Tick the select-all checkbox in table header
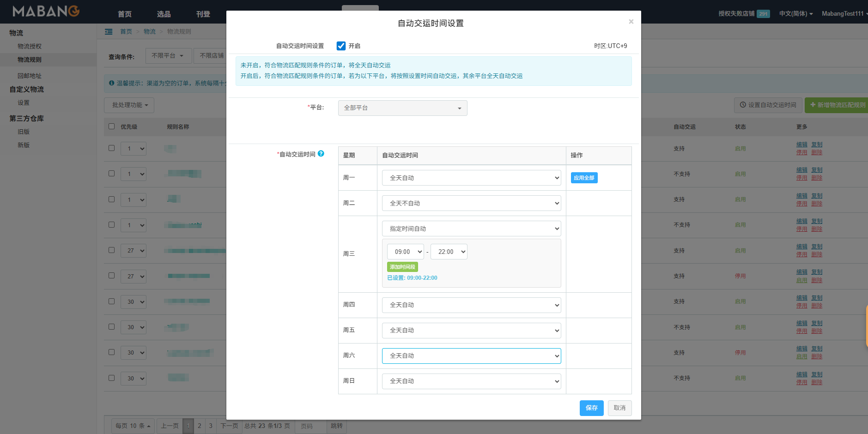This screenshot has width=868, height=434. pos(111,126)
